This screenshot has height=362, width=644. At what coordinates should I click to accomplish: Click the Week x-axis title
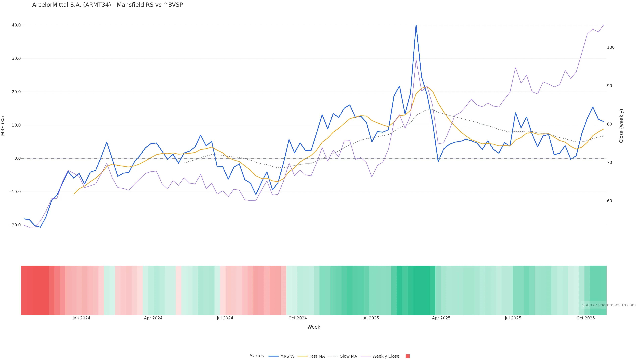[x=313, y=327]
